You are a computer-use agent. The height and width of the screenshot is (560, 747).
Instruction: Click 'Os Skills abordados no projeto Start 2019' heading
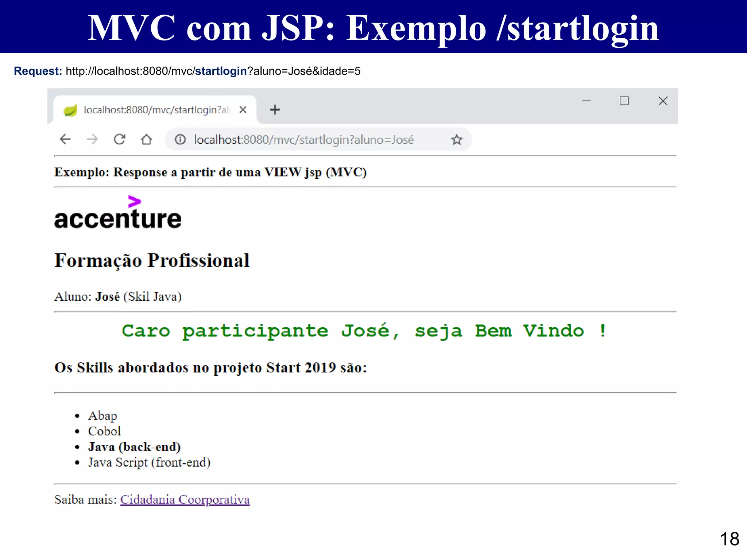tap(210, 368)
